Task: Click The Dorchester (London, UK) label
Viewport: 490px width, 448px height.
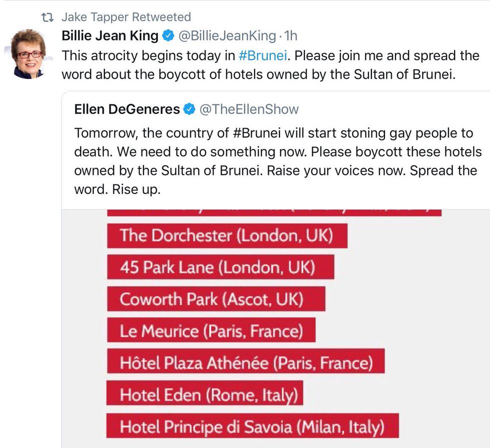Action: (227, 235)
